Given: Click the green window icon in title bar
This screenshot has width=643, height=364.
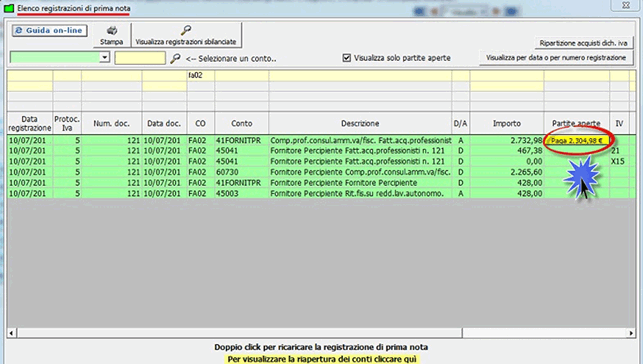Looking at the screenshot, I should 9,8.
